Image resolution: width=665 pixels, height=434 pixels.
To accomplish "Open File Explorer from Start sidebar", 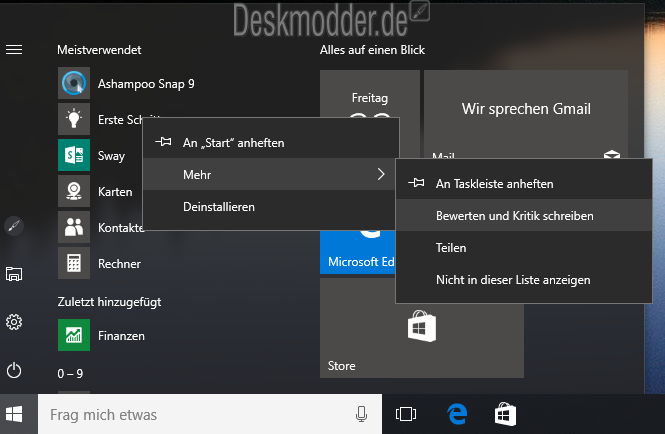I will tap(14, 274).
